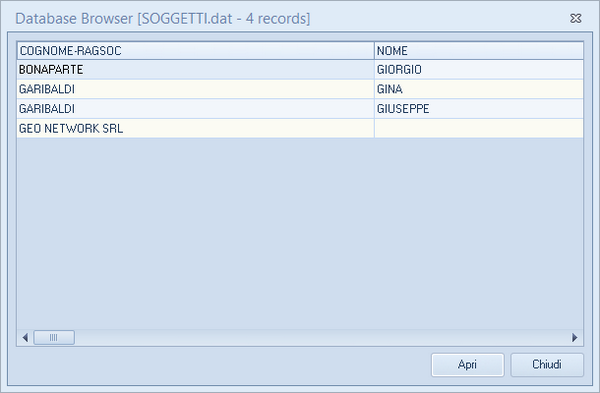Click the divider between COGNOME-RAGSOC and NOME headers

pyautogui.click(x=374, y=51)
